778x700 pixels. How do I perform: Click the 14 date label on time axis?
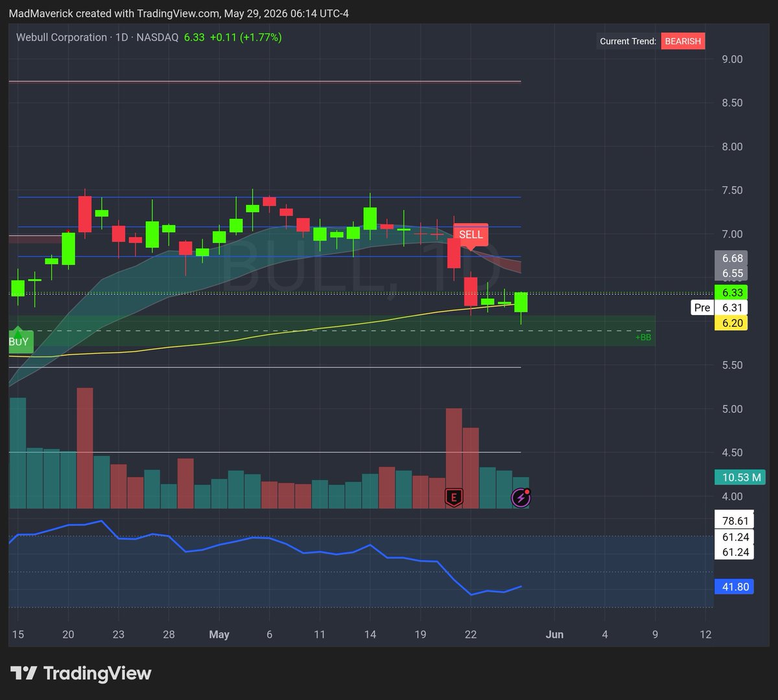[x=370, y=635]
